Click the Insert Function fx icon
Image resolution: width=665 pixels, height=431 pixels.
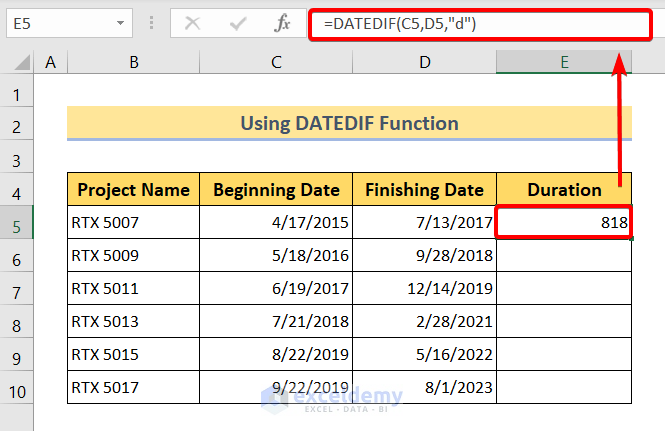pyautogui.click(x=283, y=22)
